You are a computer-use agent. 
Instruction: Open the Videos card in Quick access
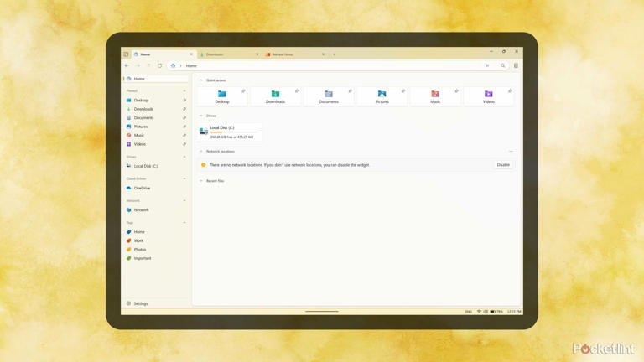click(x=488, y=96)
